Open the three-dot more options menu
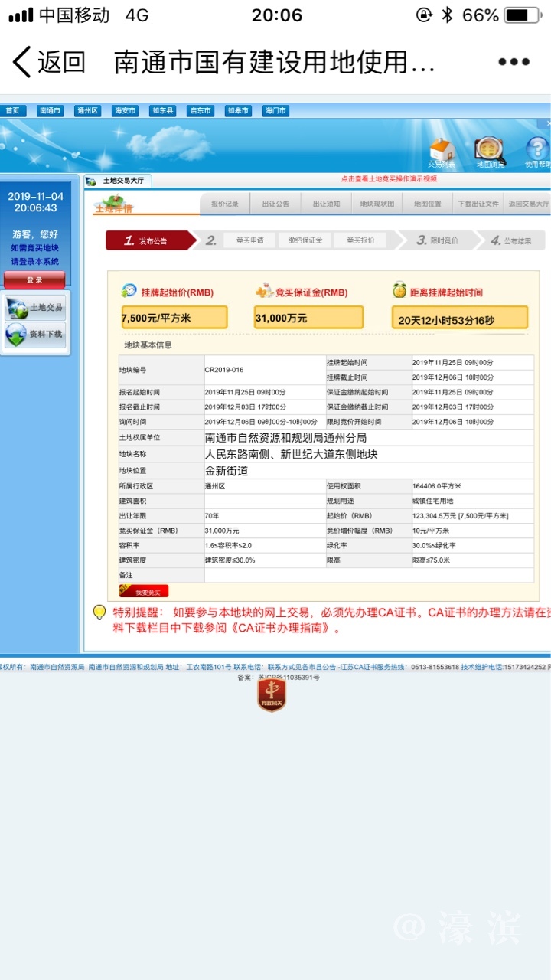Screen dimensions: 551x980 (x=514, y=63)
